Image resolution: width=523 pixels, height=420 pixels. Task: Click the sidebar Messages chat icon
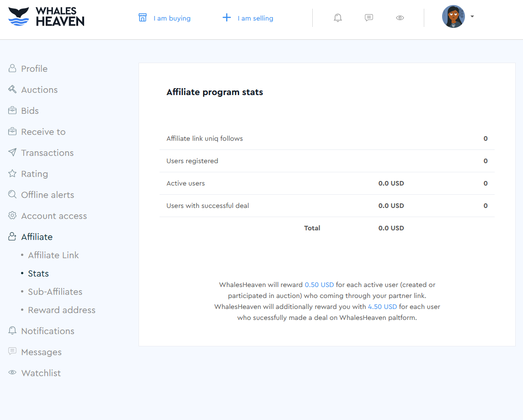(12, 351)
